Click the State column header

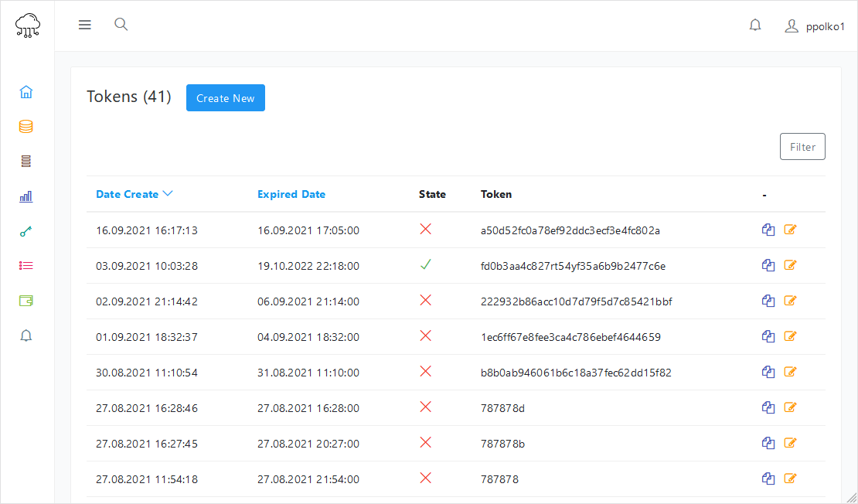tap(432, 194)
